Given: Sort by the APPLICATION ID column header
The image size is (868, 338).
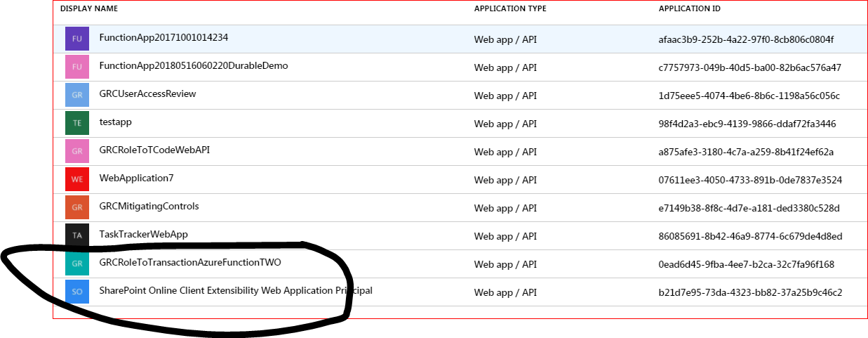Looking at the screenshot, I should (x=689, y=9).
